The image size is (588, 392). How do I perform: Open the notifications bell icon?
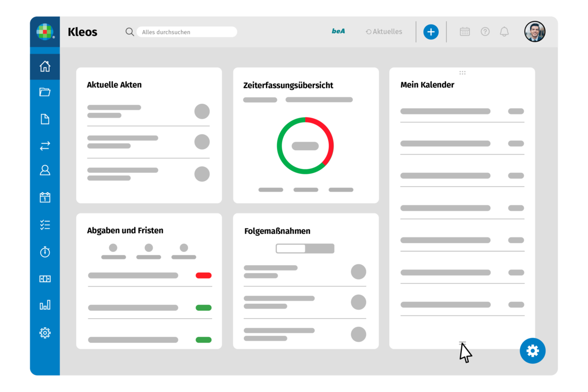point(504,32)
